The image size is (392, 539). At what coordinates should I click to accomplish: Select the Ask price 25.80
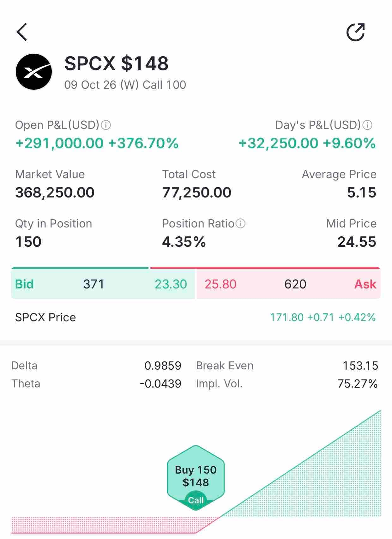(x=220, y=284)
